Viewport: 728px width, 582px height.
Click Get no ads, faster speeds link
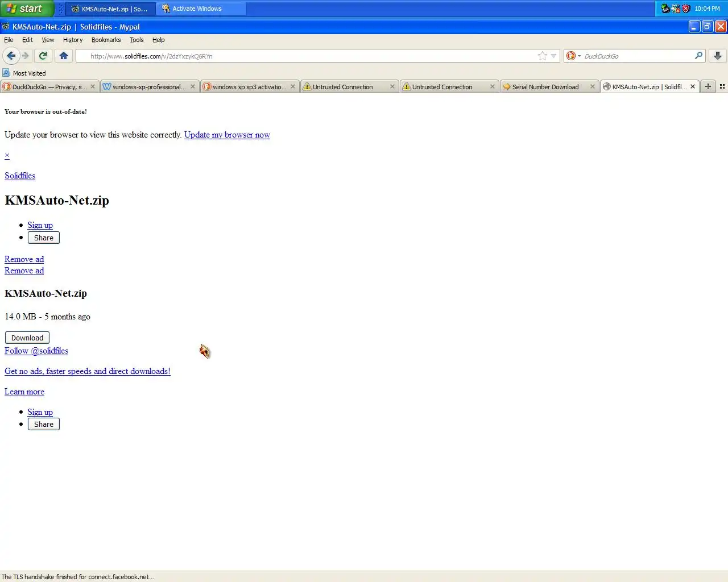pyautogui.click(x=88, y=371)
